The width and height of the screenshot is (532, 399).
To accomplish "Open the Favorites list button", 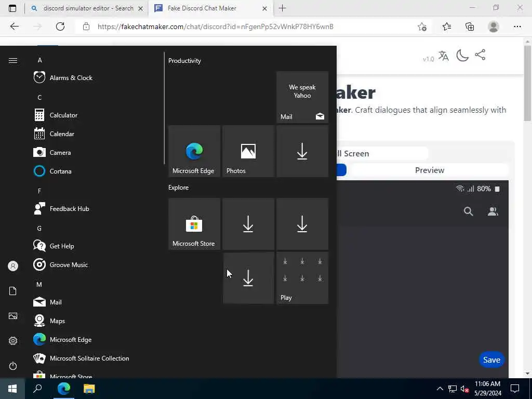I will 447,26.
